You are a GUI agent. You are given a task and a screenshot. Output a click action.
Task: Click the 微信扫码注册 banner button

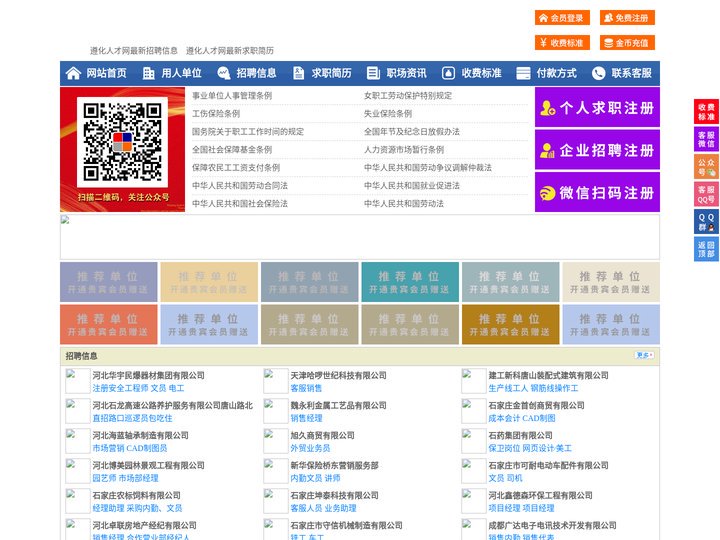597,192
